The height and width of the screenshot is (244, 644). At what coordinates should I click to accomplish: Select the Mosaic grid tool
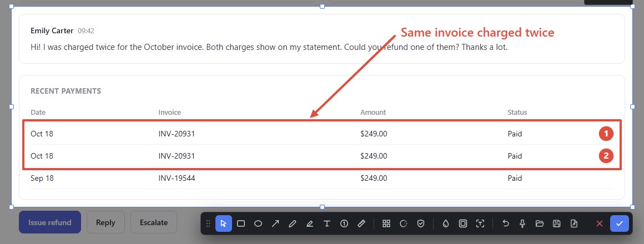click(386, 223)
